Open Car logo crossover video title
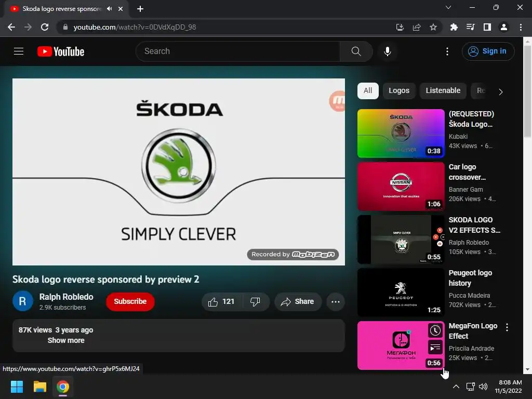532x399 pixels. point(467,172)
